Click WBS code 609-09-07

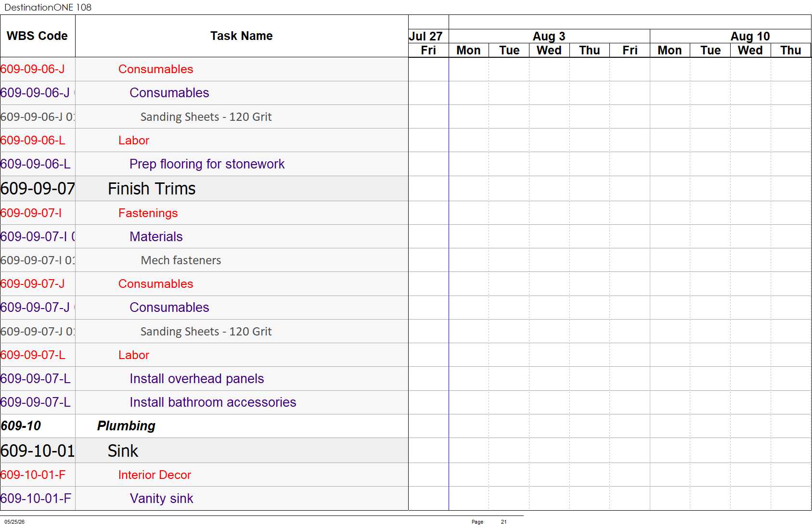click(x=38, y=189)
